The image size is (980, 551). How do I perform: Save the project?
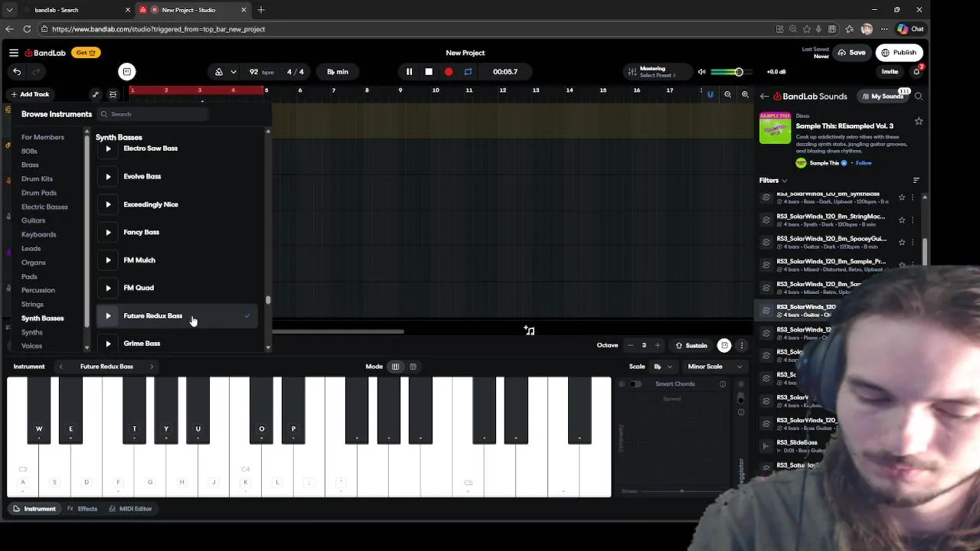(x=851, y=53)
